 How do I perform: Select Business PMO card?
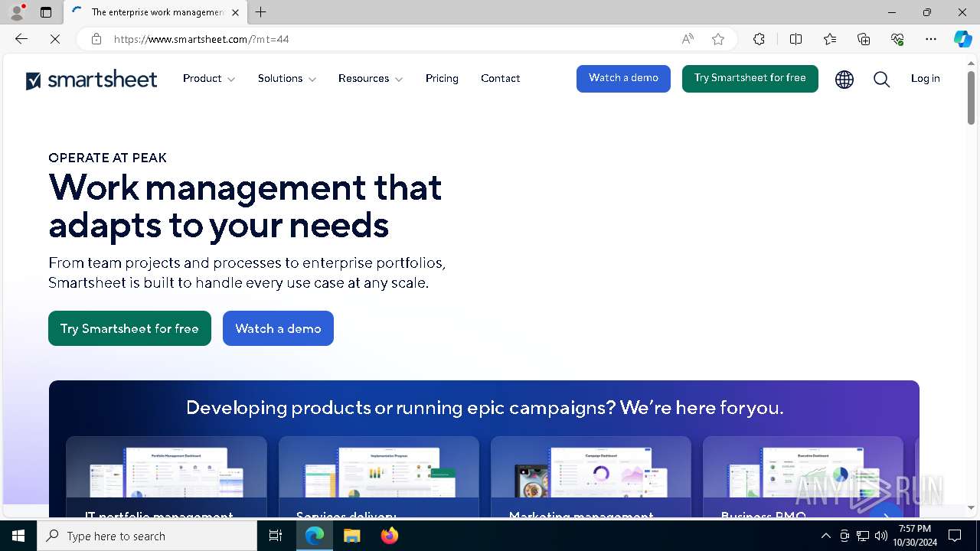[803, 478]
